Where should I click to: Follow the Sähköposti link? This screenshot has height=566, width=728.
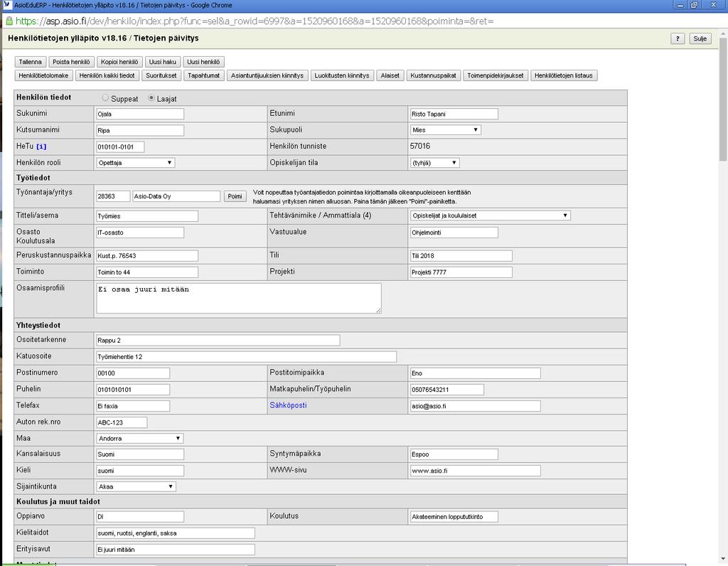click(289, 405)
